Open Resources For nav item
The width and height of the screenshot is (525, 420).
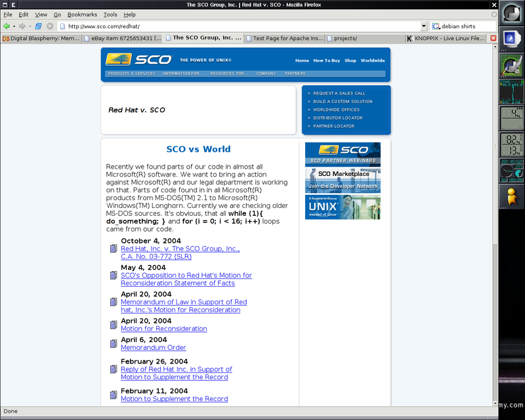229,73
